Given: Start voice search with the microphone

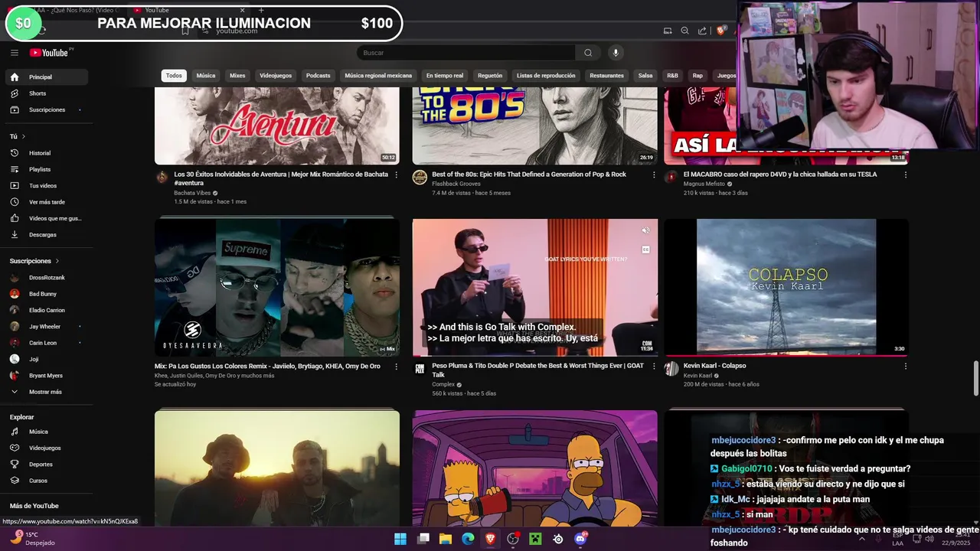Looking at the screenshot, I should point(615,53).
